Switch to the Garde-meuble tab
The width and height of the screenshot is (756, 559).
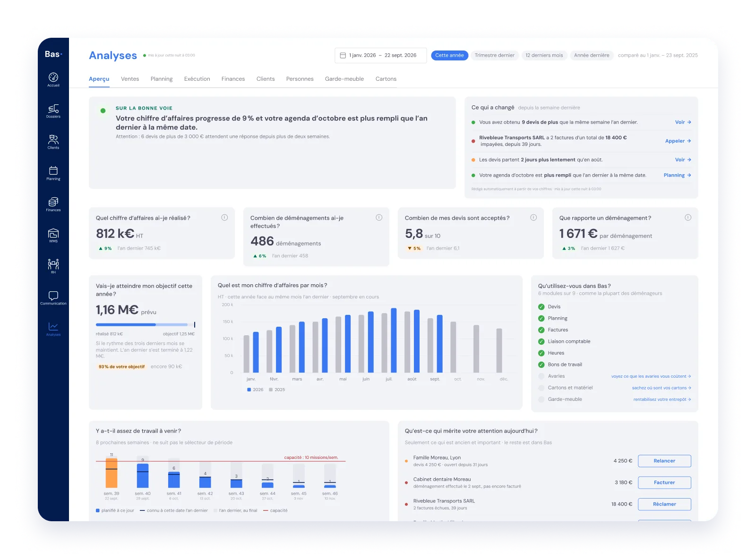344,79
